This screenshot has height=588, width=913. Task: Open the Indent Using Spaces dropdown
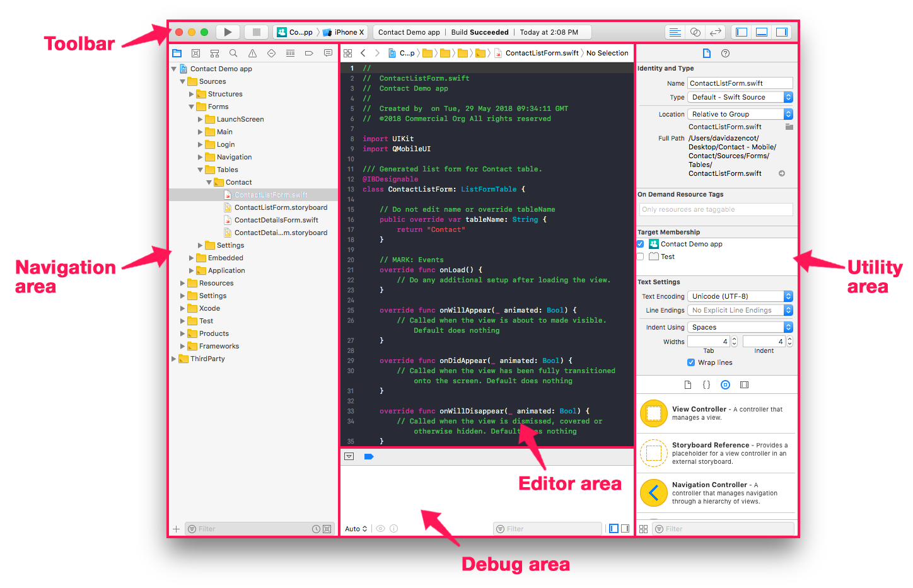740,327
